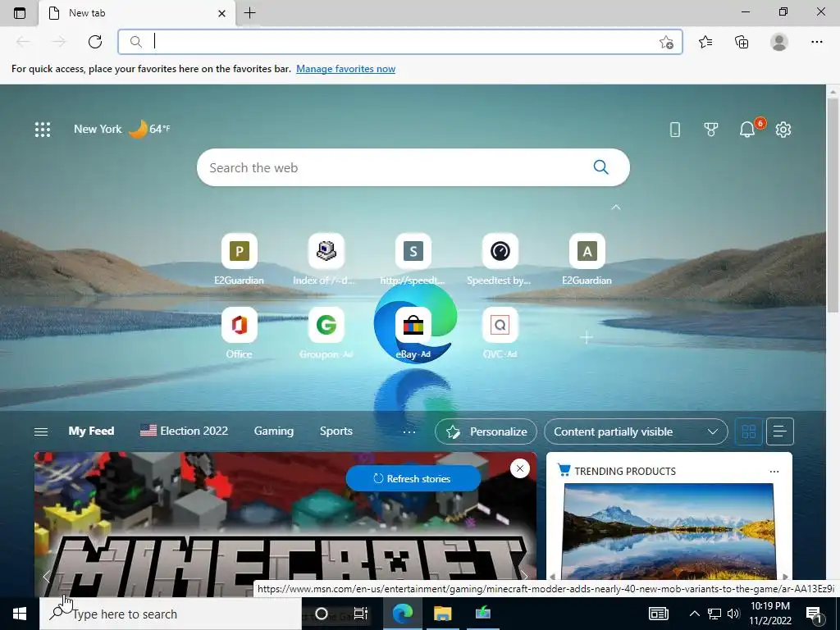The height and width of the screenshot is (630, 840).
Task: Show more feed topics ellipsis
Action: point(409,431)
